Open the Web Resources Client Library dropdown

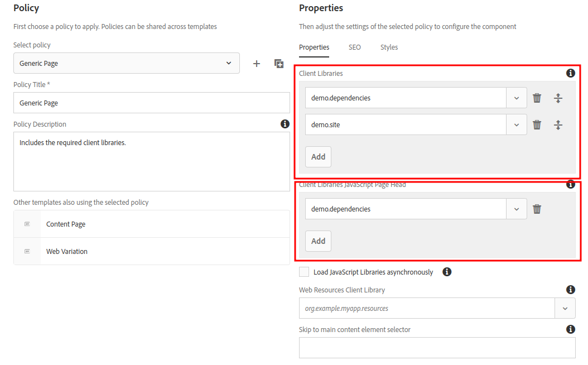click(565, 308)
